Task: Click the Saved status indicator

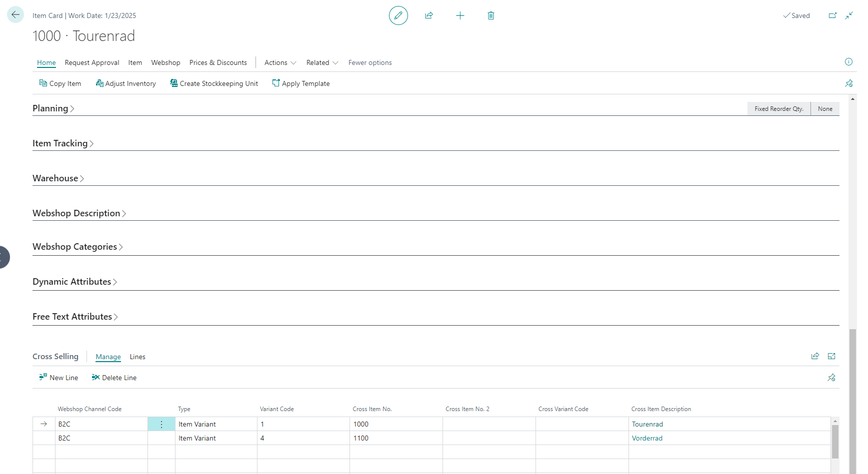Action: (x=796, y=15)
